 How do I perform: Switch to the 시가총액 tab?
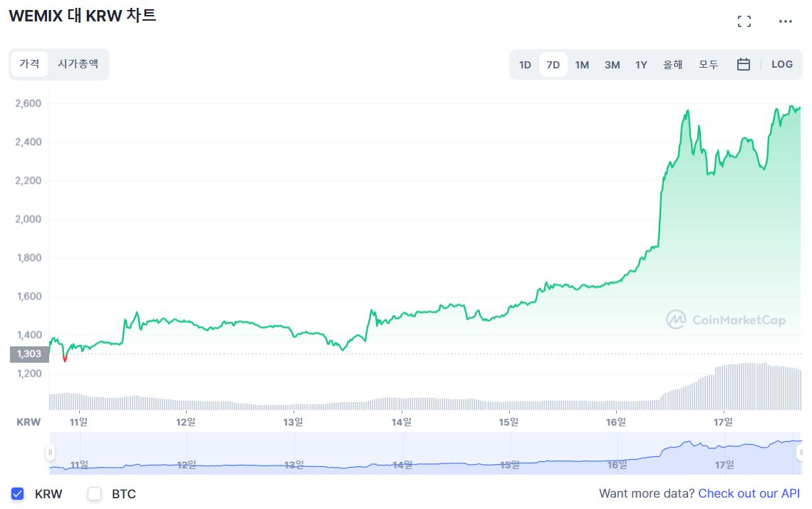[78, 63]
